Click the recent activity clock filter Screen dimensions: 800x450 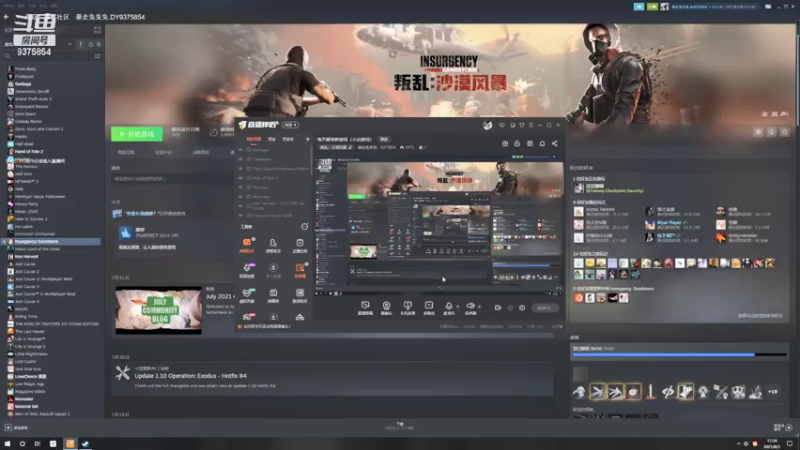(x=90, y=44)
